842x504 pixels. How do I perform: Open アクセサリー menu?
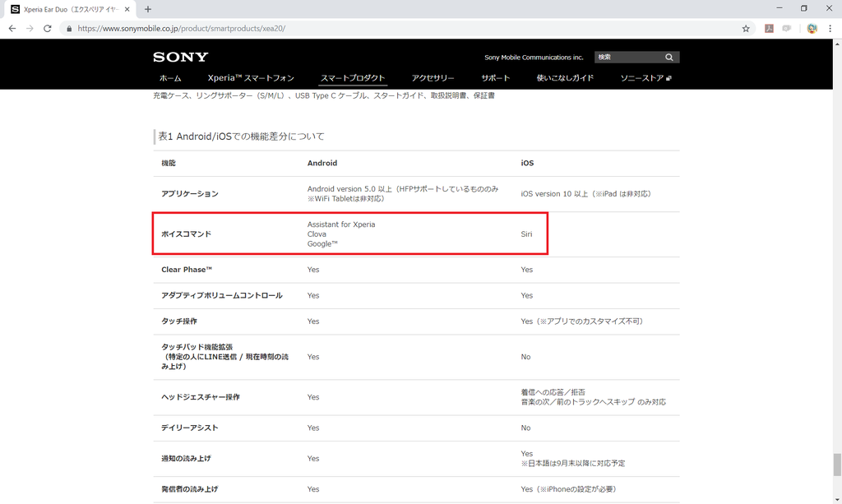click(x=433, y=78)
